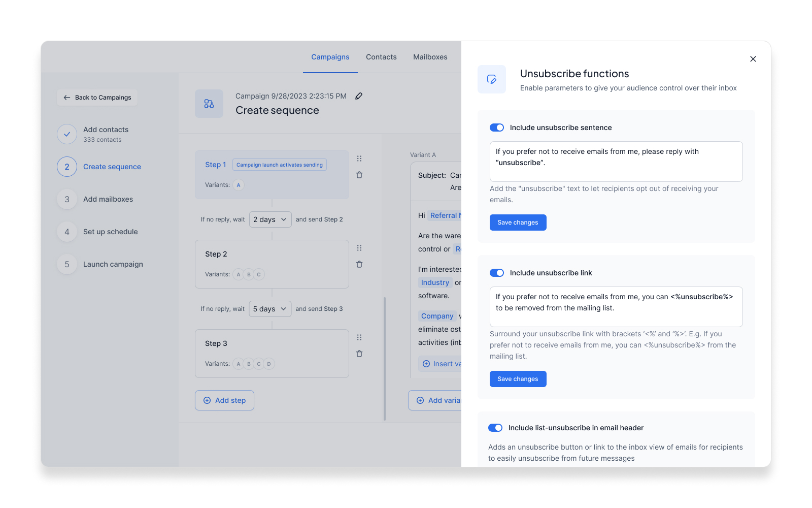The height and width of the screenshot is (508, 812).
Task: Save changes for the unsubscribe link
Action: [x=518, y=379]
